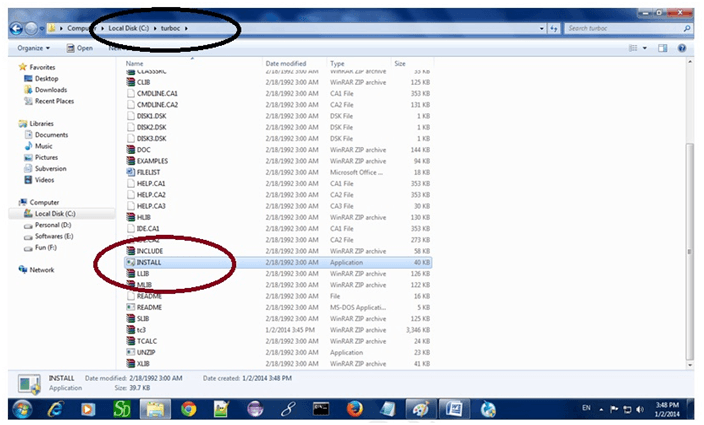Open the Organize dropdown menu
Screen dimensions: 704x425
click(x=33, y=48)
